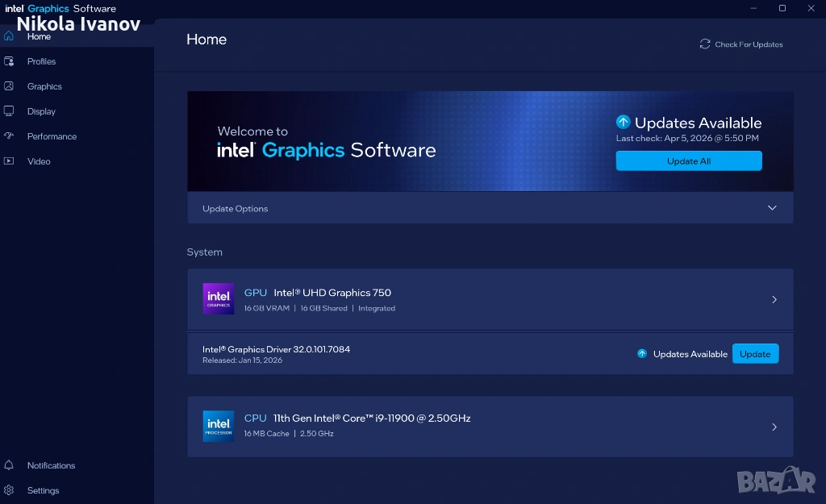Image resolution: width=826 pixels, height=504 pixels.
Task: Switch to the Display menu item
Action: [41, 111]
